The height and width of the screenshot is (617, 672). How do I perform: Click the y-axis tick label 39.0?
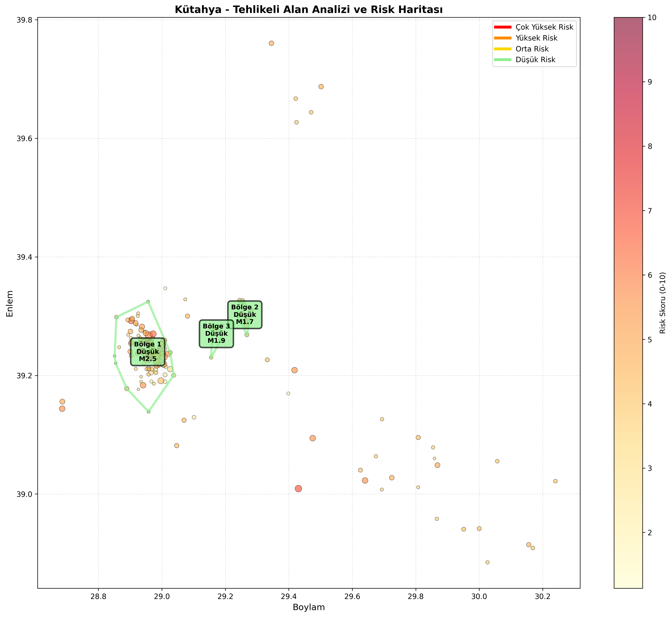point(24,494)
